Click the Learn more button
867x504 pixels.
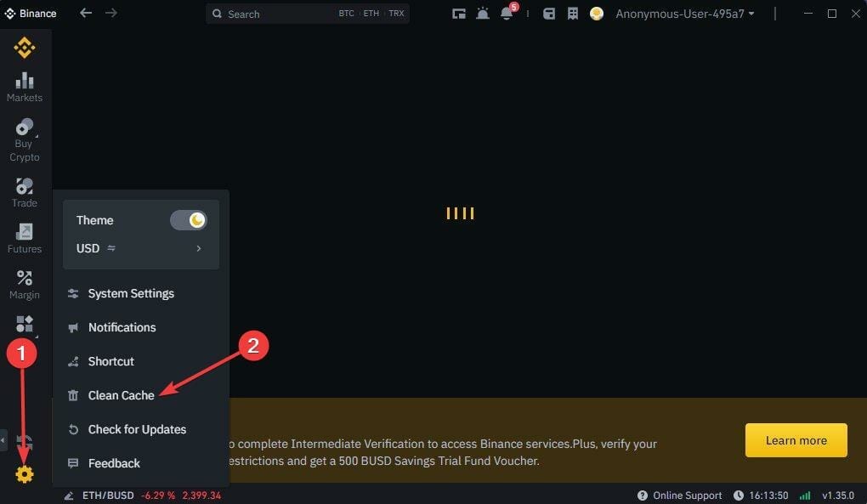[x=796, y=440]
